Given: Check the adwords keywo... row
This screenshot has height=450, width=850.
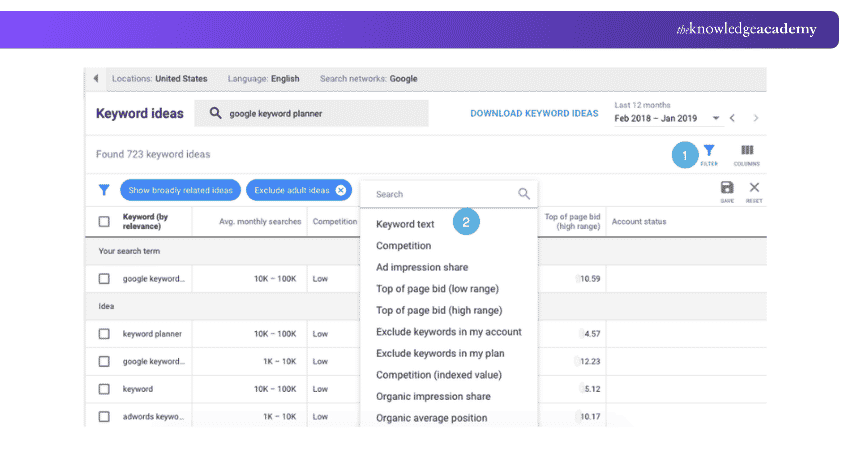Looking at the screenshot, I should tap(104, 417).
